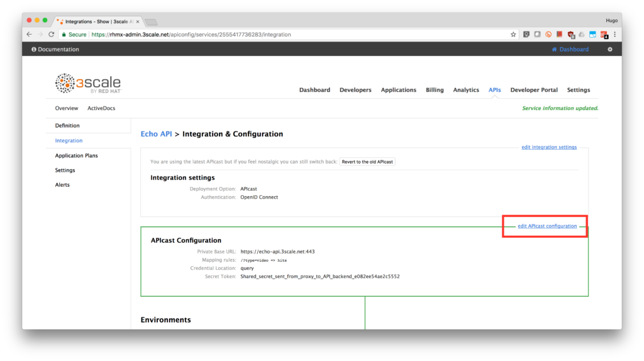The height and width of the screenshot is (361, 644).
Task: Bookmark the page with the star icon
Action: point(513,35)
